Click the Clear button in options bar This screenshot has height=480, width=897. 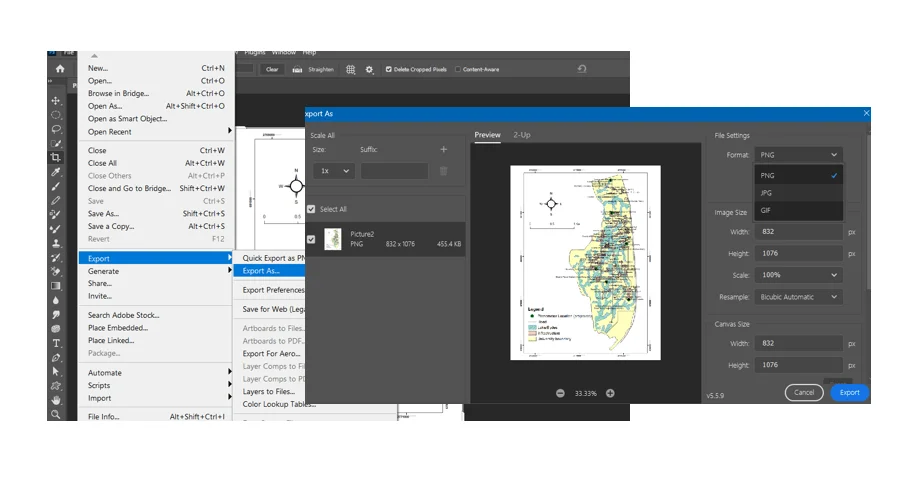[272, 69]
